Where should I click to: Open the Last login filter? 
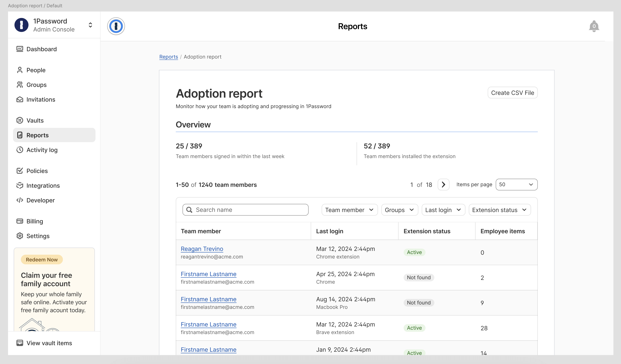pyautogui.click(x=443, y=210)
